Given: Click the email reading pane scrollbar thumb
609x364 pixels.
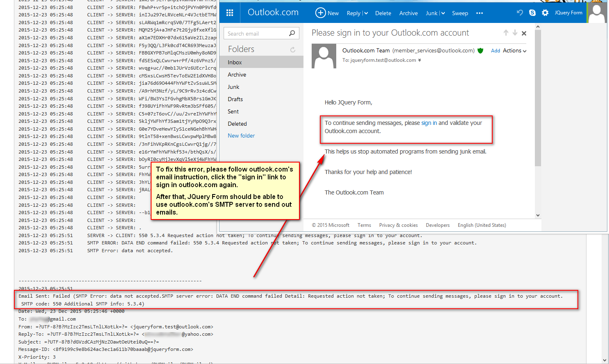Looking at the screenshot, I should pos(538,98).
